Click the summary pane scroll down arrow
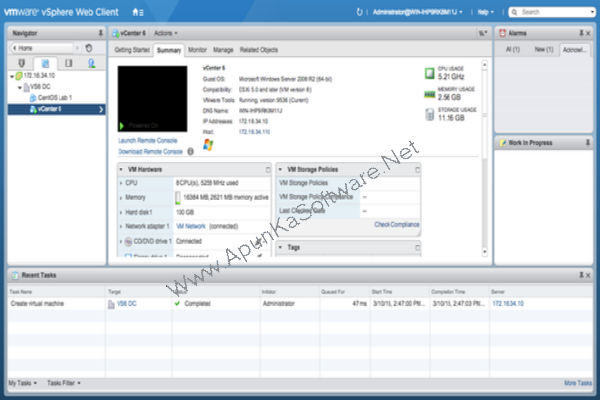Image resolution: width=600 pixels, height=400 pixels. coord(484,252)
